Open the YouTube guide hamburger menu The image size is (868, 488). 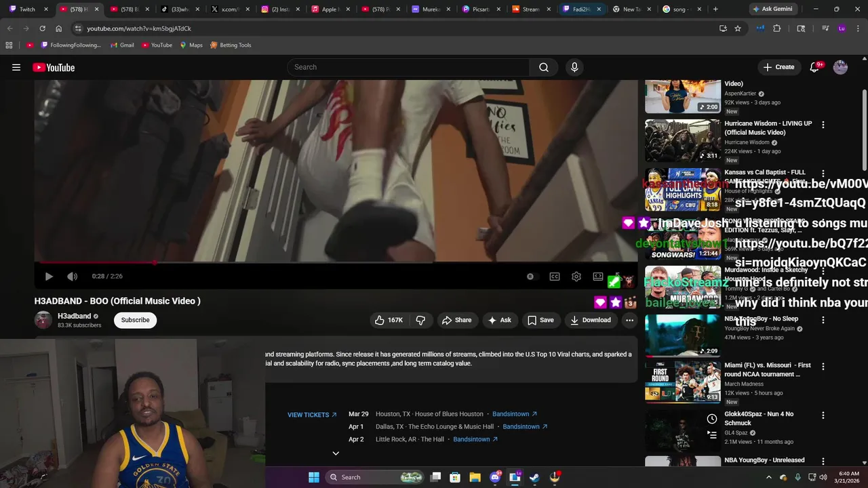point(16,67)
